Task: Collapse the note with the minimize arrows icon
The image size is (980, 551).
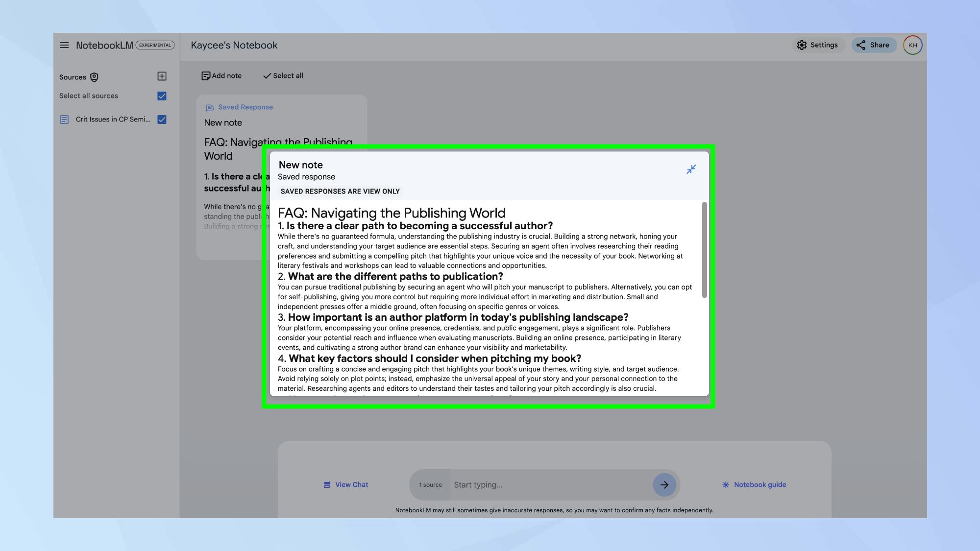Action: pyautogui.click(x=691, y=169)
